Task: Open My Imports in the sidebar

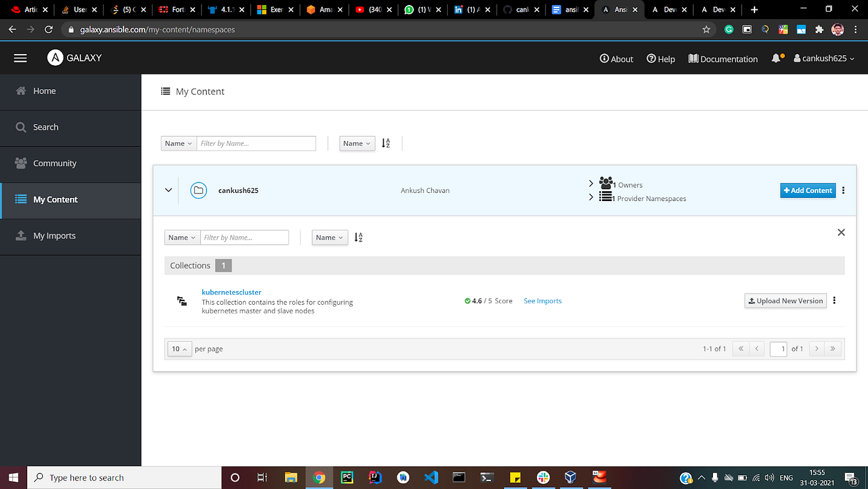Action: 71,236
